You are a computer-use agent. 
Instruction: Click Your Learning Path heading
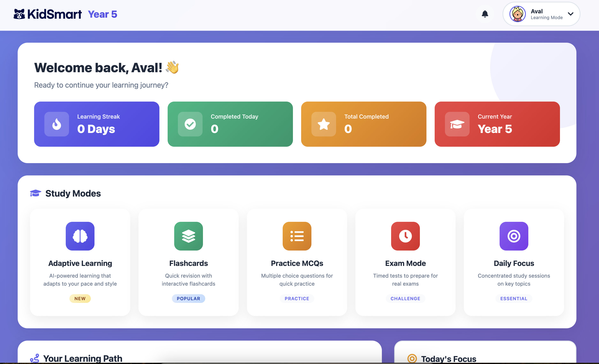point(83,358)
